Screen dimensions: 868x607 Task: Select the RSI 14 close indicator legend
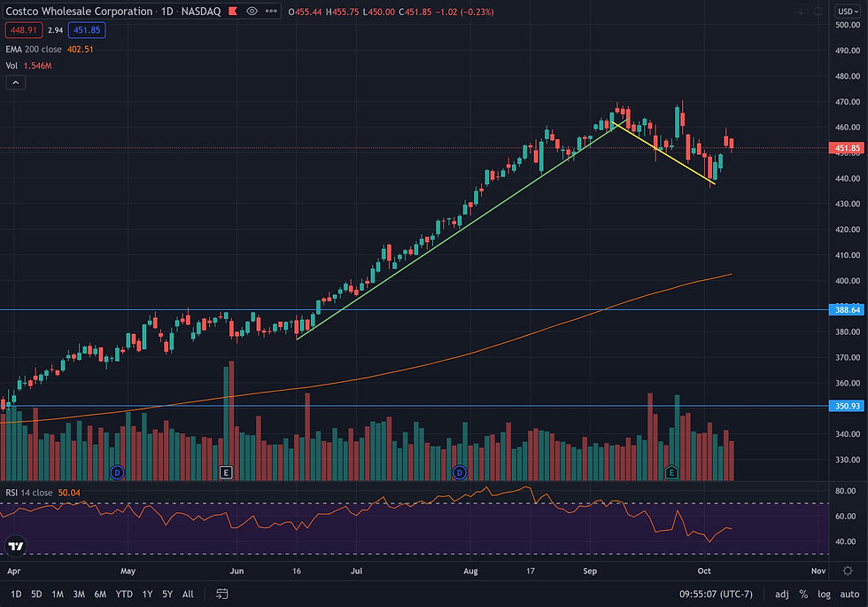43,493
